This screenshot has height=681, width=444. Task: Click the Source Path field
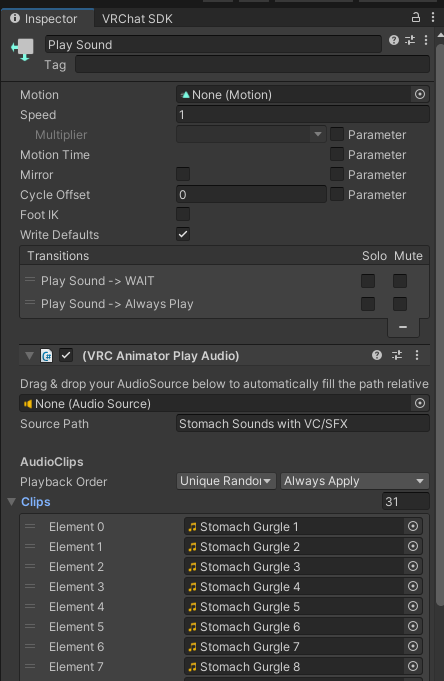[x=302, y=423]
